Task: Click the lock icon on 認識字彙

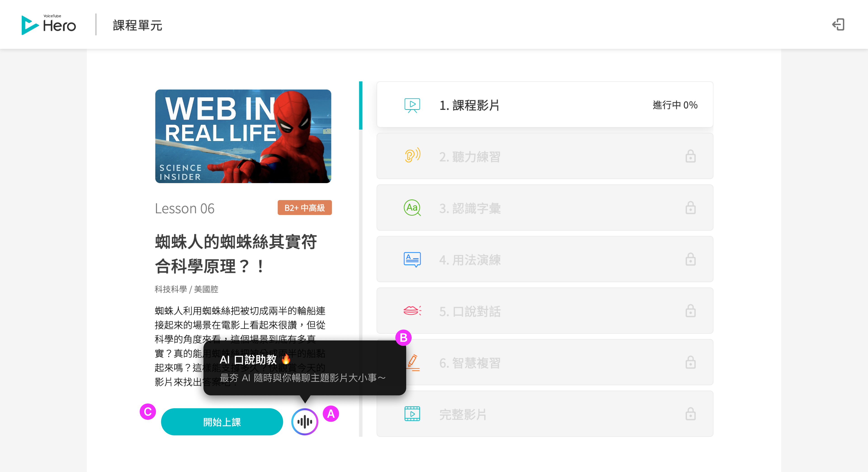Action: point(691,208)
